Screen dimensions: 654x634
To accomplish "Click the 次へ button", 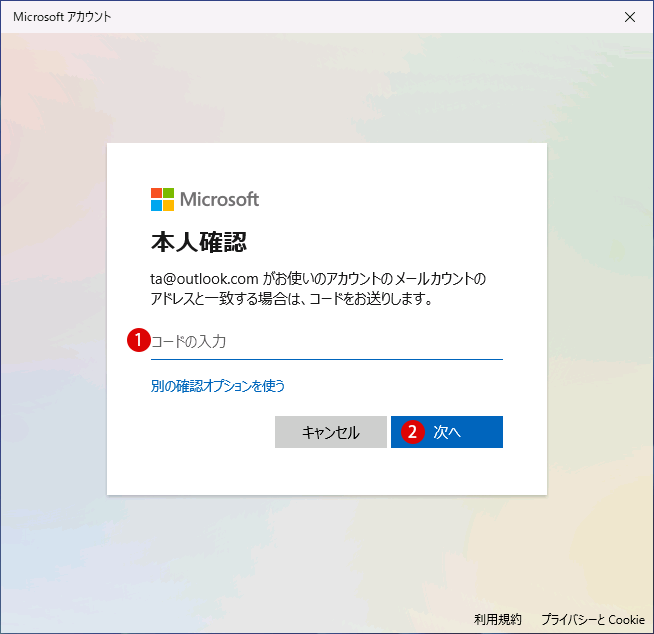I will click(447, 432).
